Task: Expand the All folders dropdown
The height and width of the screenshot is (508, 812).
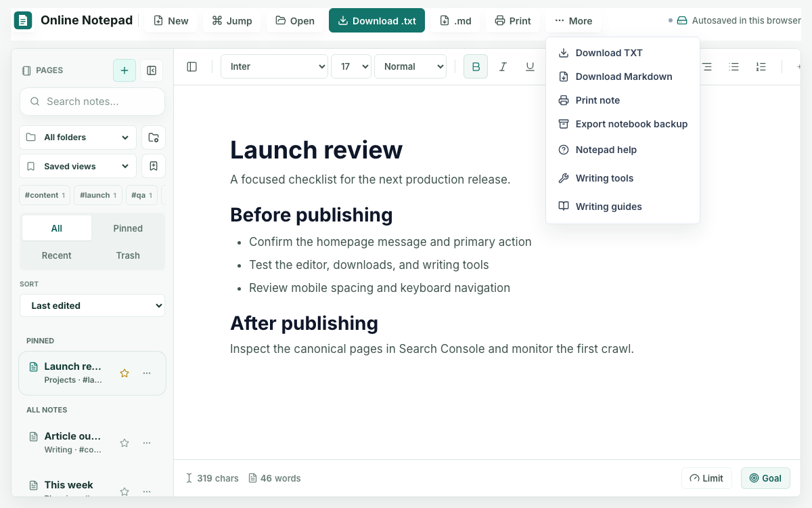Action: (78, 137)
